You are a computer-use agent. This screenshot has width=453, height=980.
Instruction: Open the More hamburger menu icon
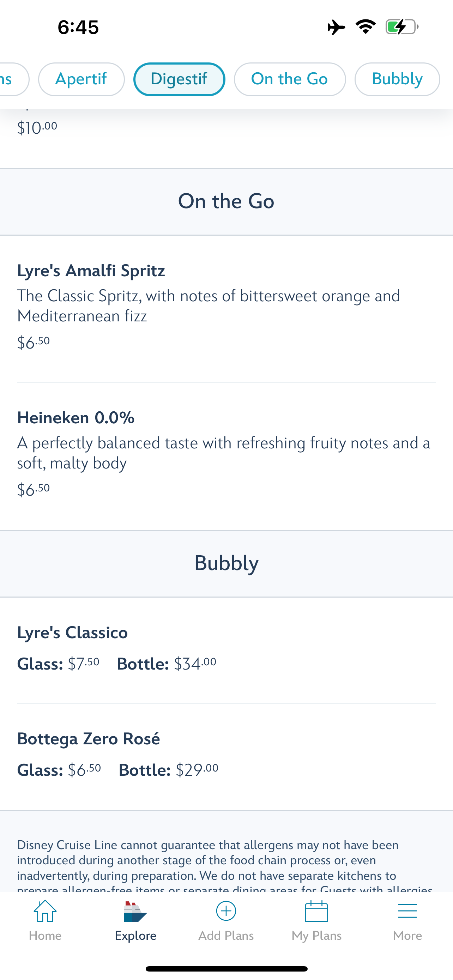pos(407,911)
